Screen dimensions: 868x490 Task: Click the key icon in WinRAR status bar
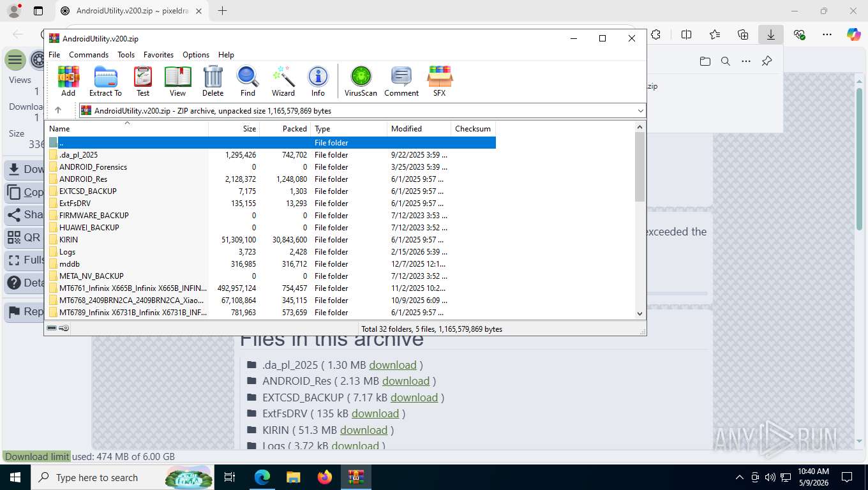point(64,329)
